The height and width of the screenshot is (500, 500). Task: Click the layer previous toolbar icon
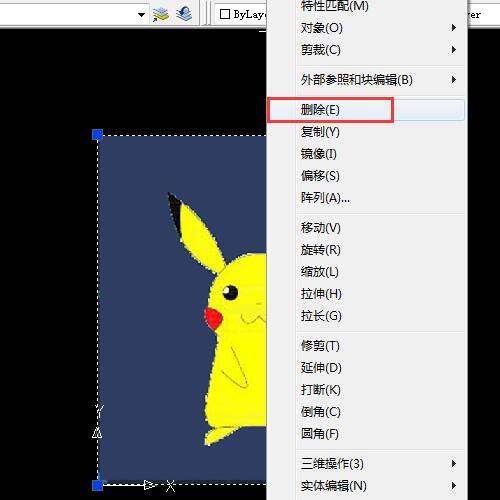pos(184,14)
